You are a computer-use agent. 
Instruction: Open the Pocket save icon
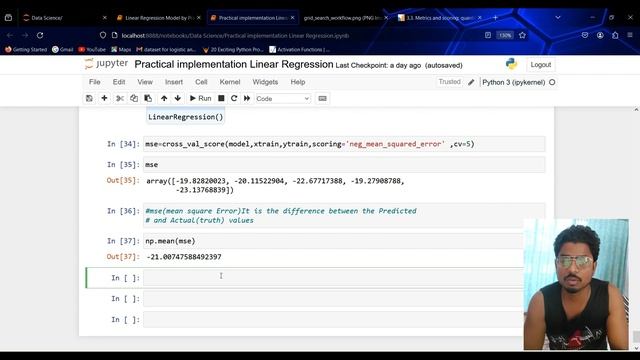[584, 36]
